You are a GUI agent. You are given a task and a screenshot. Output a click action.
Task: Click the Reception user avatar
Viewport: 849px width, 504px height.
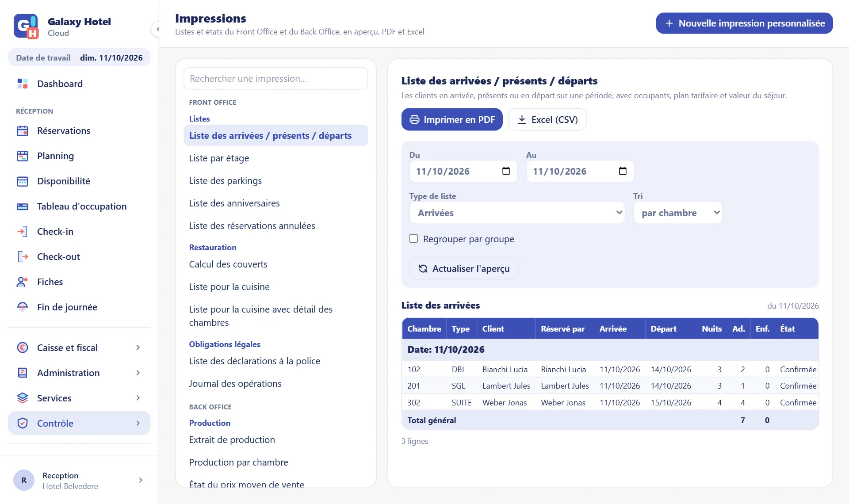(x=24, y=480)
